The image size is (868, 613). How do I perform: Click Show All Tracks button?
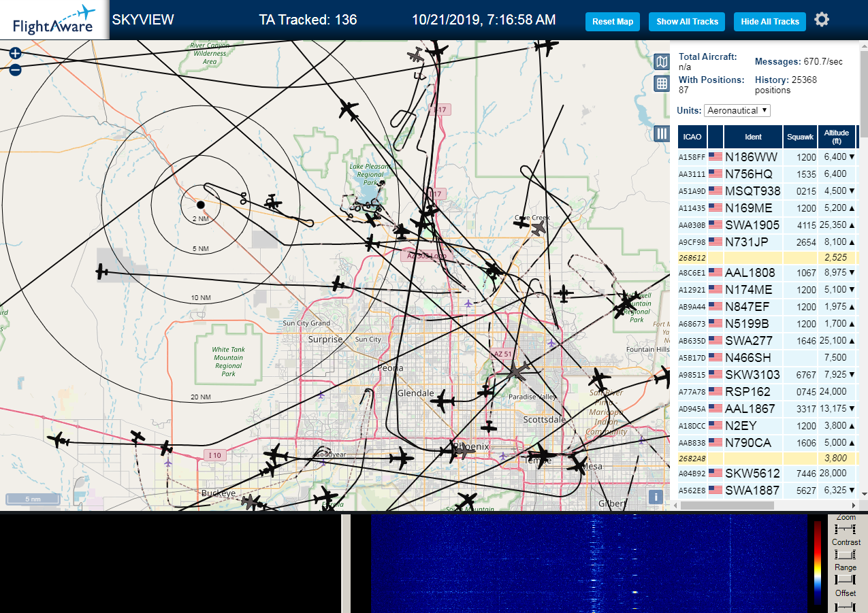[687, 22]
